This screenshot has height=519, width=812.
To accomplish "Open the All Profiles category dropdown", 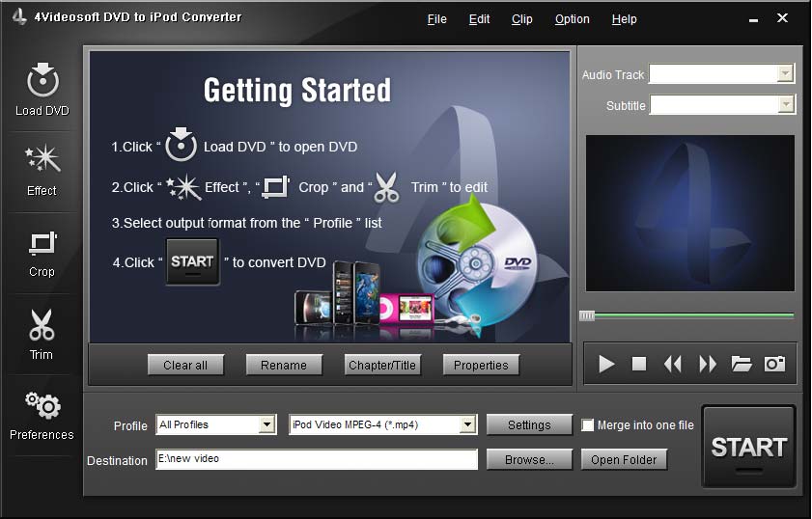I will (266, 424).
